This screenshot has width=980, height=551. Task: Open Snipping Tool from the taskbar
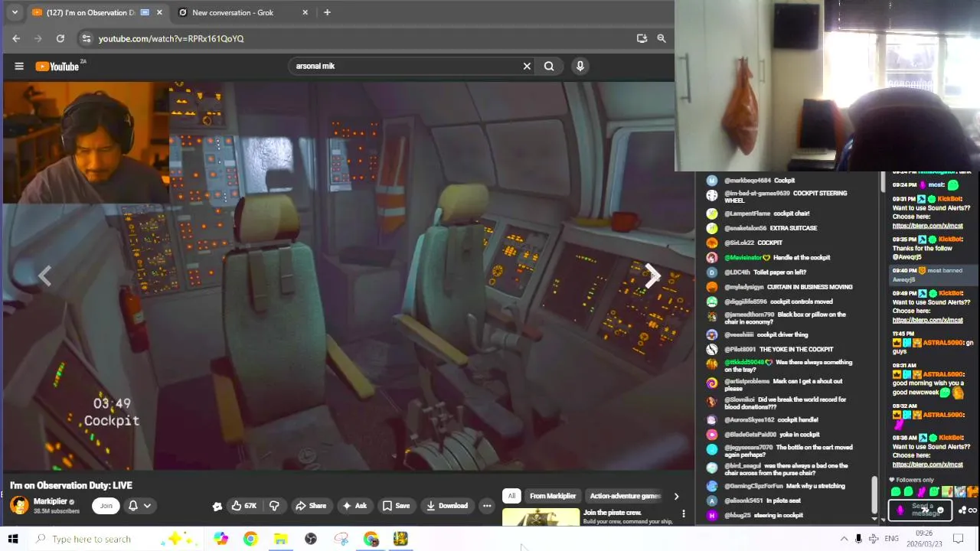341,539
